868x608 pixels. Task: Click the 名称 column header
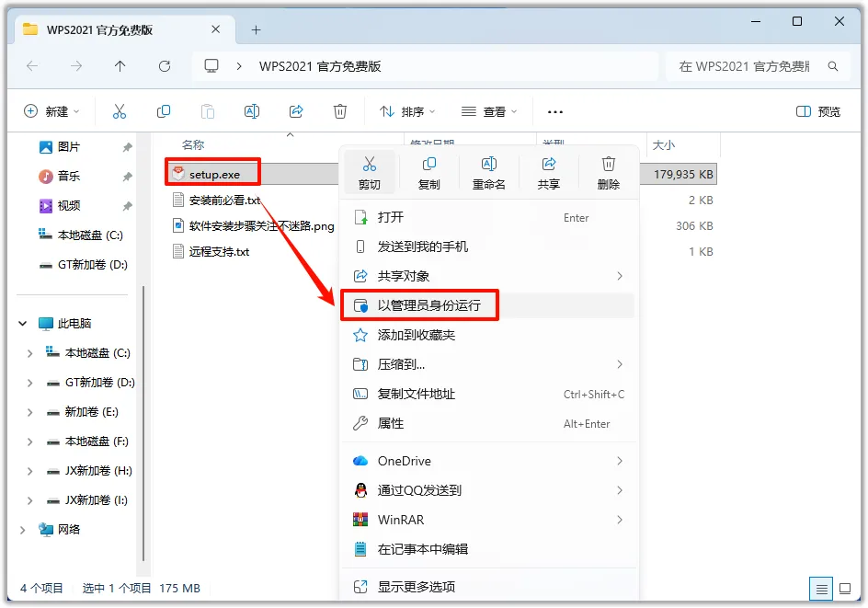coord(193,144)
